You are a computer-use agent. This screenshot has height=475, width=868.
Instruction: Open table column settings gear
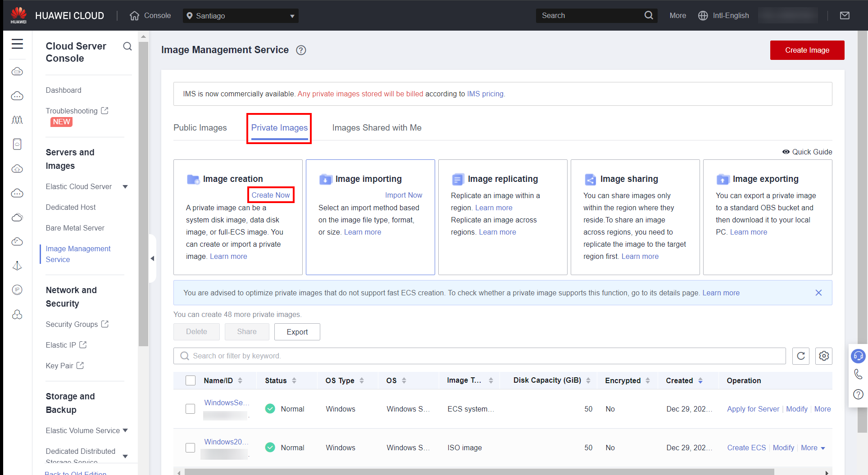(x=823, y=356)
